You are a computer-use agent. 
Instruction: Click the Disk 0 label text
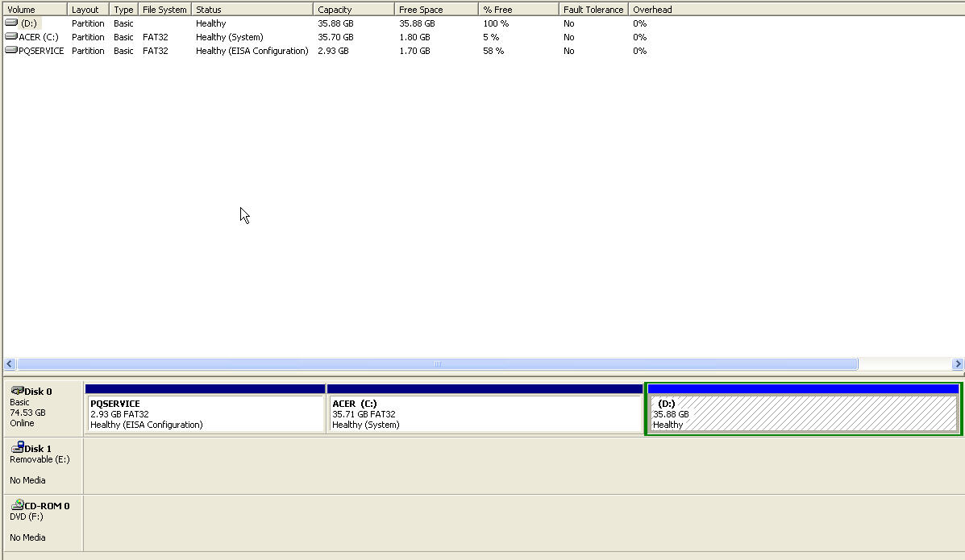click(x=38, y=392)
